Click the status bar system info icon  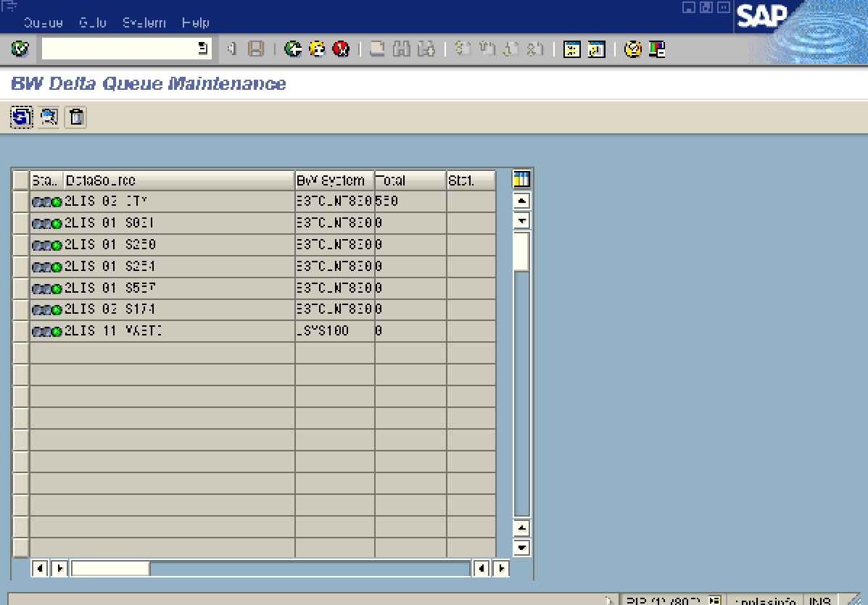[x=715, y=600]
